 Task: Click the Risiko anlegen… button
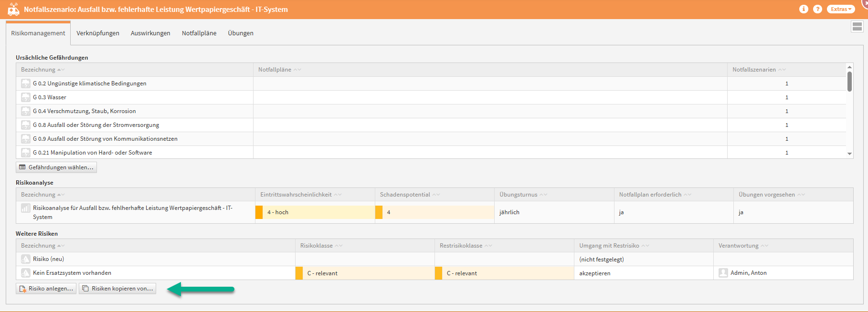click(x=46, y=289)
